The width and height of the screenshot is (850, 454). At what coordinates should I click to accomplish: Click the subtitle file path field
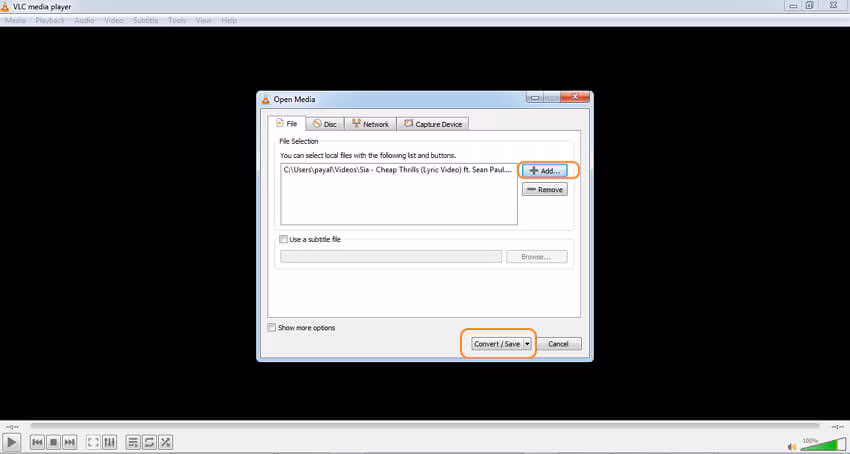coord(391,257)
